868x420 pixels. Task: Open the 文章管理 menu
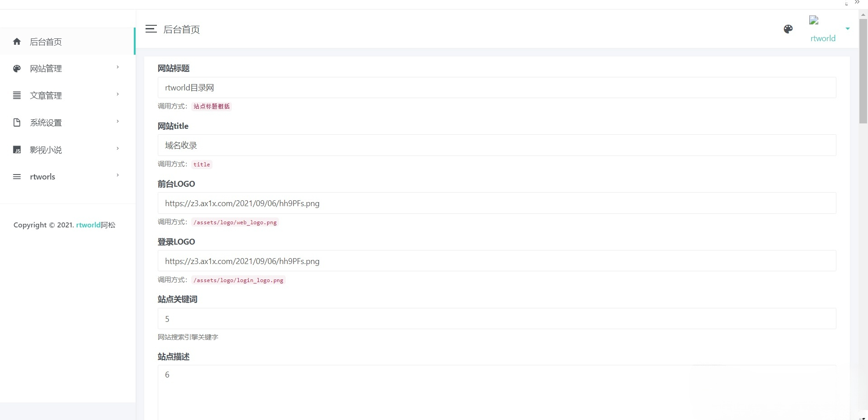coord(45,95)
